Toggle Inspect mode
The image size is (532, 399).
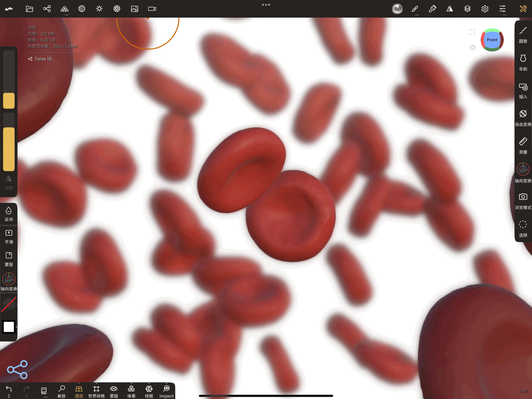click(x=166, y=391)
